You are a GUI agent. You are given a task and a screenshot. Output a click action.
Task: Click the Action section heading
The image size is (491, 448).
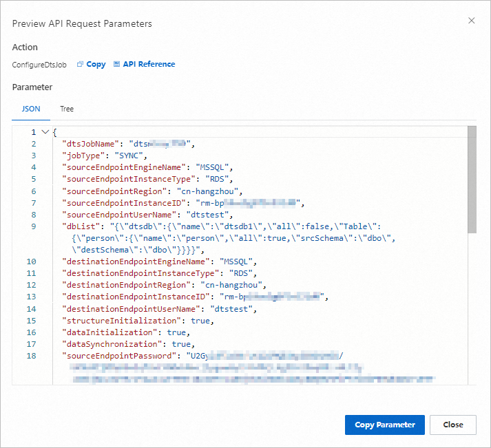tap(25, 47)
